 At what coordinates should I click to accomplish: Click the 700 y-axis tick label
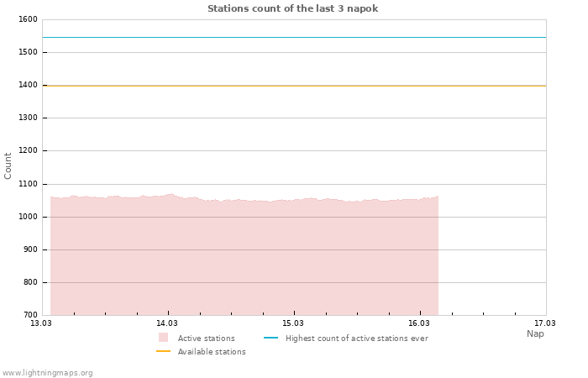tap(30, 315)
